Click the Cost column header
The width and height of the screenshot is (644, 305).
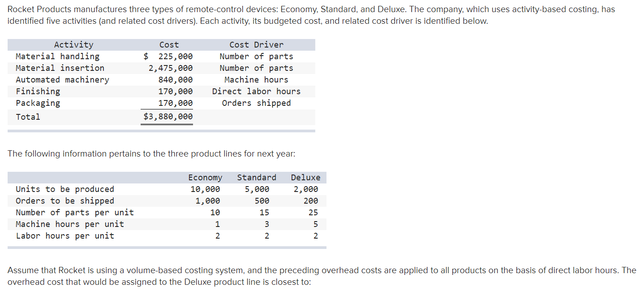[169, 44]
